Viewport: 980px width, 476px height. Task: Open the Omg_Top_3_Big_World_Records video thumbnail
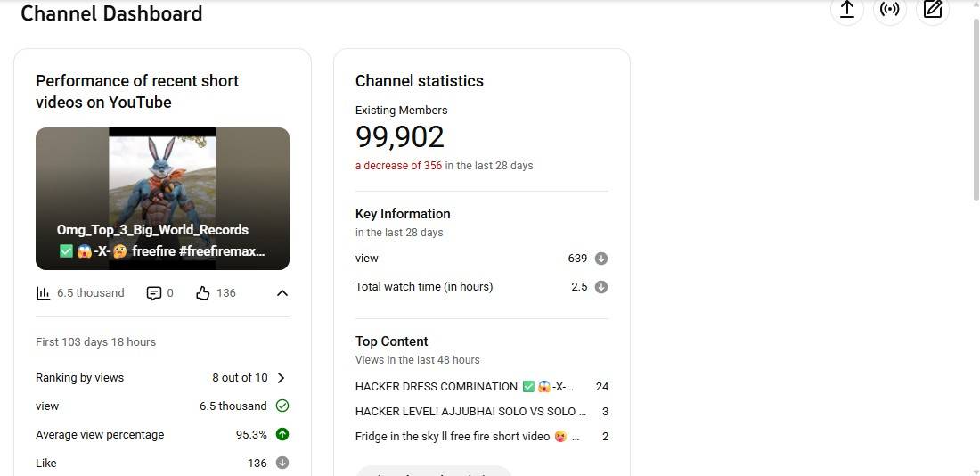point(162,198)
